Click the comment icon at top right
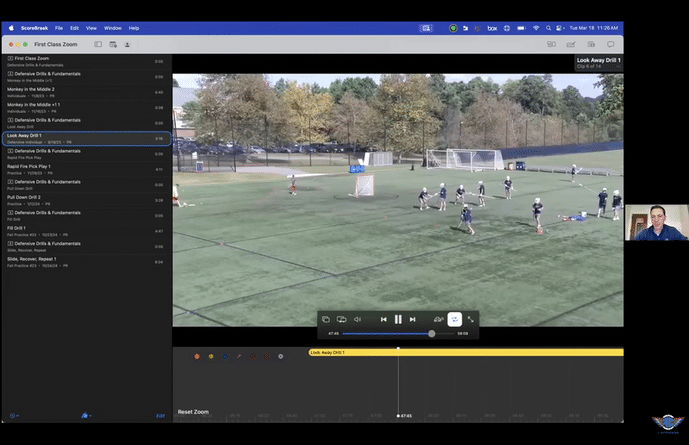This screenshot has height=445, width=689. (610, 44)
